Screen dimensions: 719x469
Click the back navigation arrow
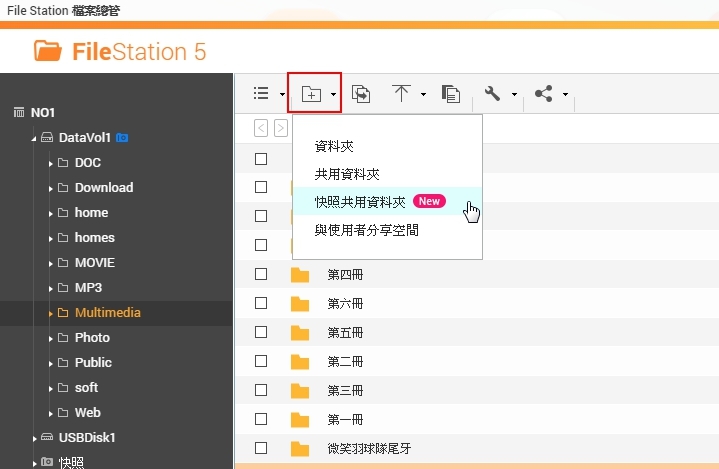tap(260, 128)
